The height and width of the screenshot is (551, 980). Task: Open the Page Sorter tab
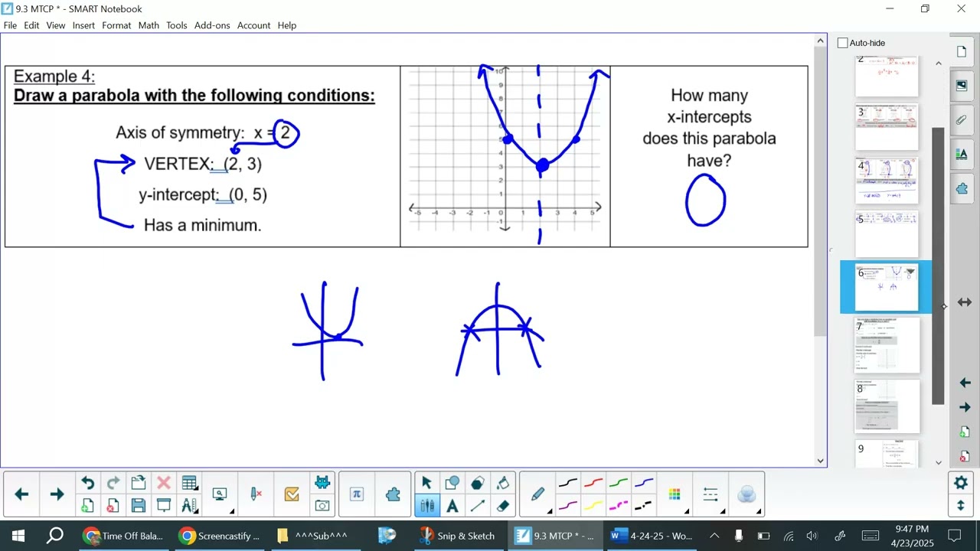[962, 51]
